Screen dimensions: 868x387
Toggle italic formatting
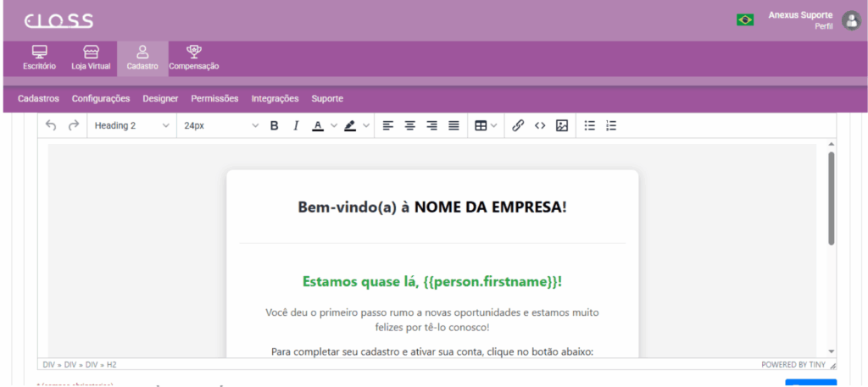pos(296,125)
